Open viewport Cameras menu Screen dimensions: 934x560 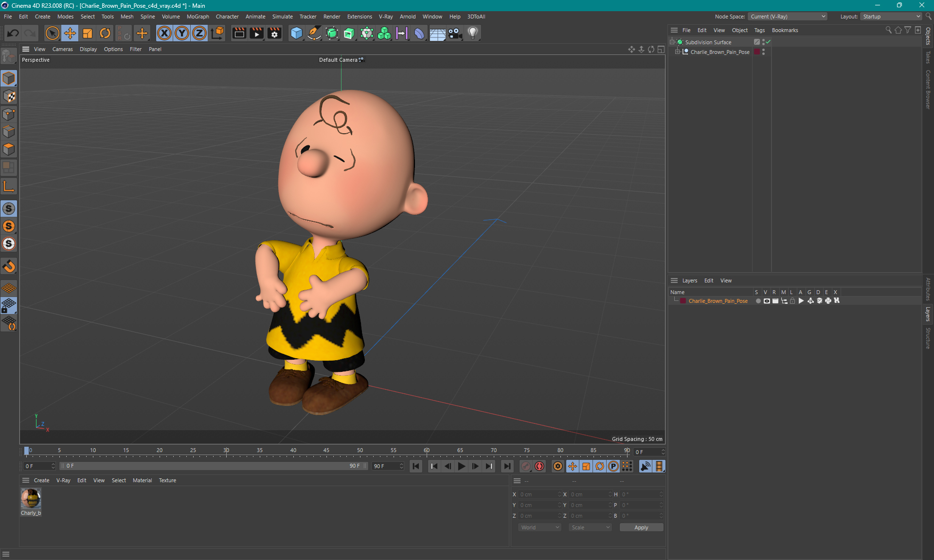[62, 49]
